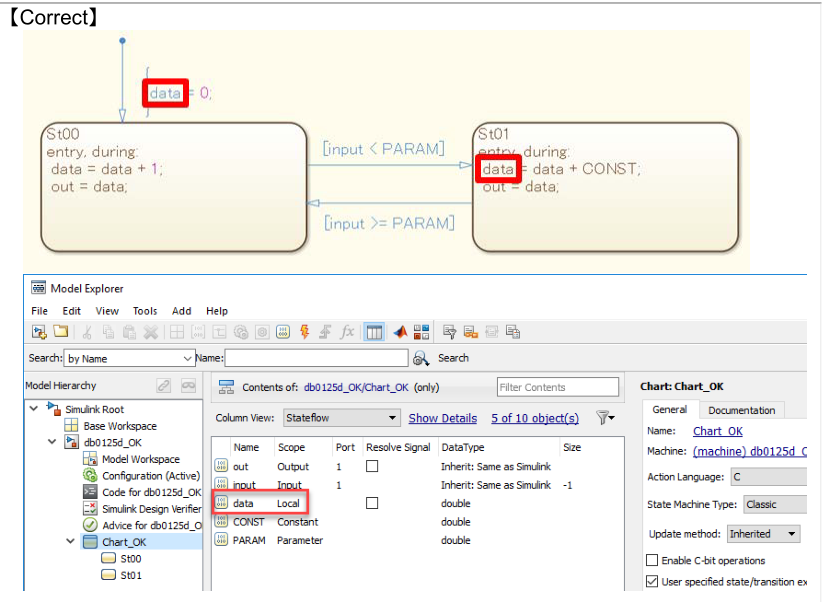824x602 pixels.
Task: Open the Add menu
Action: pos(182,311)
